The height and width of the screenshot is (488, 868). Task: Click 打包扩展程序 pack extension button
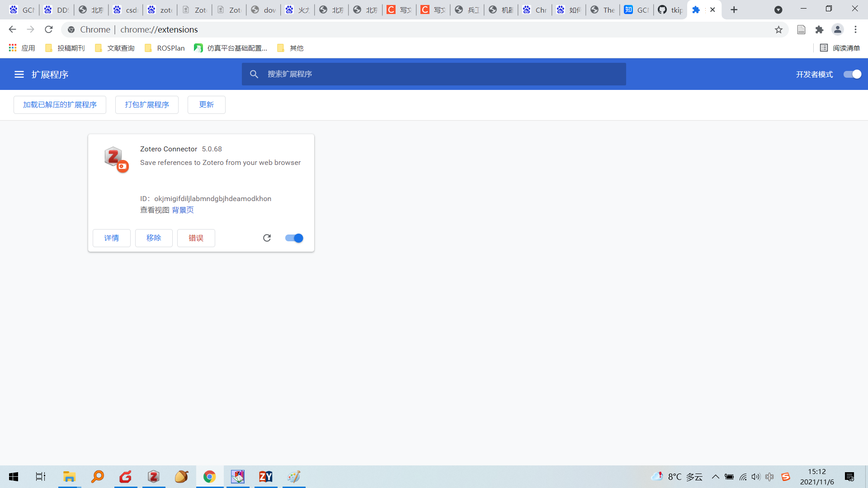click(147, 105)
